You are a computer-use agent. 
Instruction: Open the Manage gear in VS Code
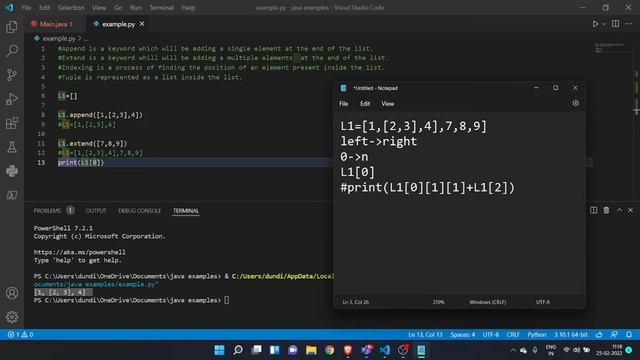pos(12,317)
